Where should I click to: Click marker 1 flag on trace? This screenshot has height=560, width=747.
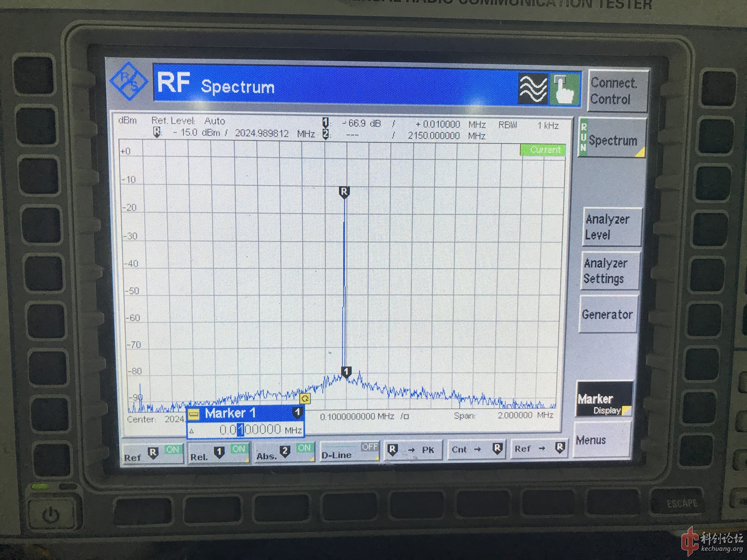[346, 372]
